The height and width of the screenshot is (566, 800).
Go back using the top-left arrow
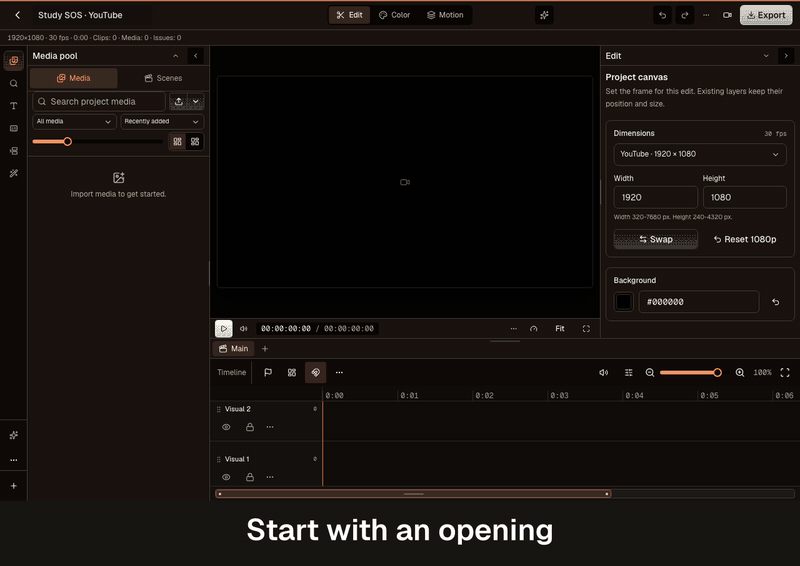(x=17, y=15)
